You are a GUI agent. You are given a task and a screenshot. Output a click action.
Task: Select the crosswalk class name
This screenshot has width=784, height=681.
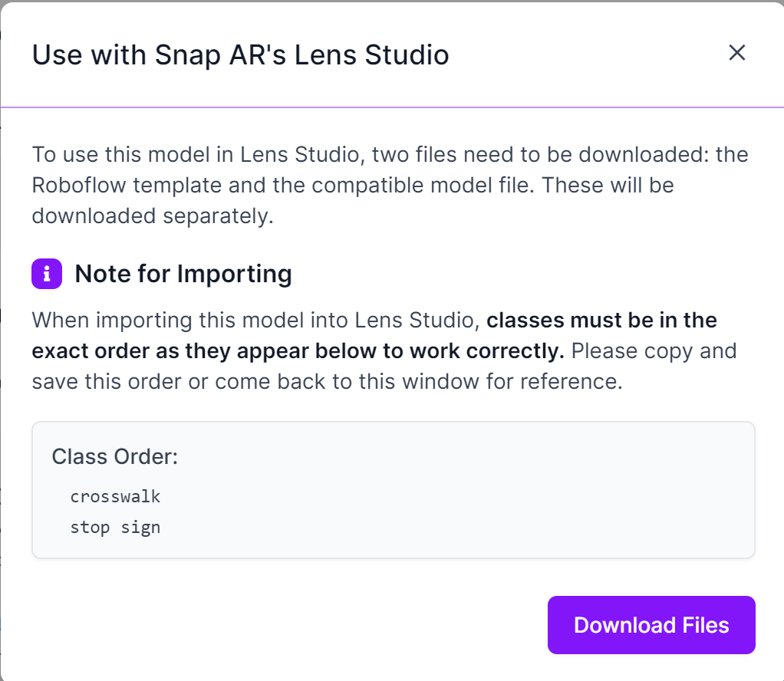[115, 496]
